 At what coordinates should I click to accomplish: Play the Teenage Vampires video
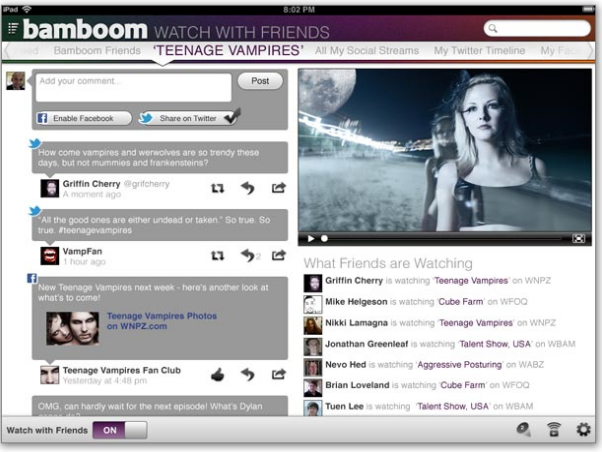point(311,239)
